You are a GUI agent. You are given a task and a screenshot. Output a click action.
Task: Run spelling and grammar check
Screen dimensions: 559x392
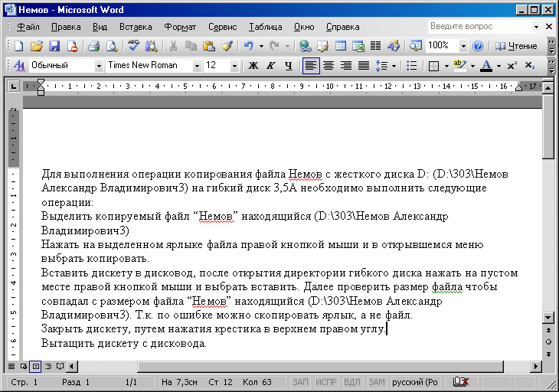pyautogui.click(x=134, y=46)
